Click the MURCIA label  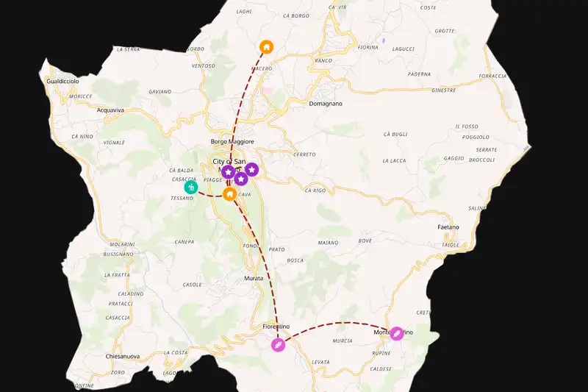tap(343, 341)
